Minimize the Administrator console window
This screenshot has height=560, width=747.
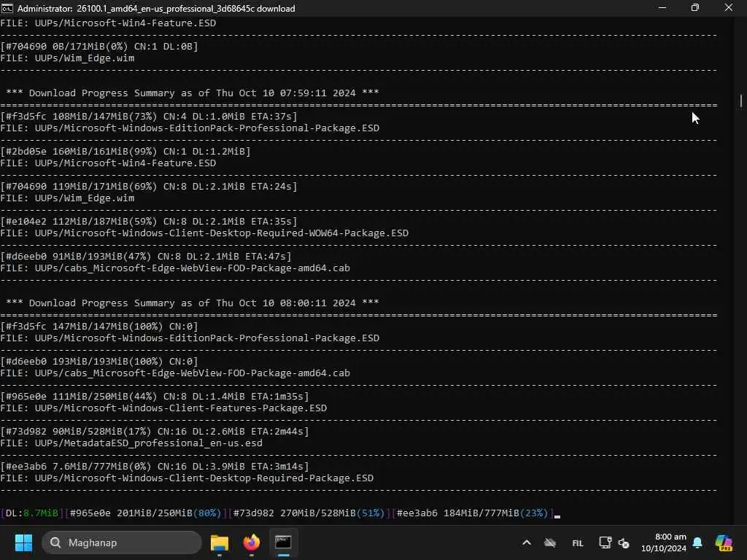[662, 8]
